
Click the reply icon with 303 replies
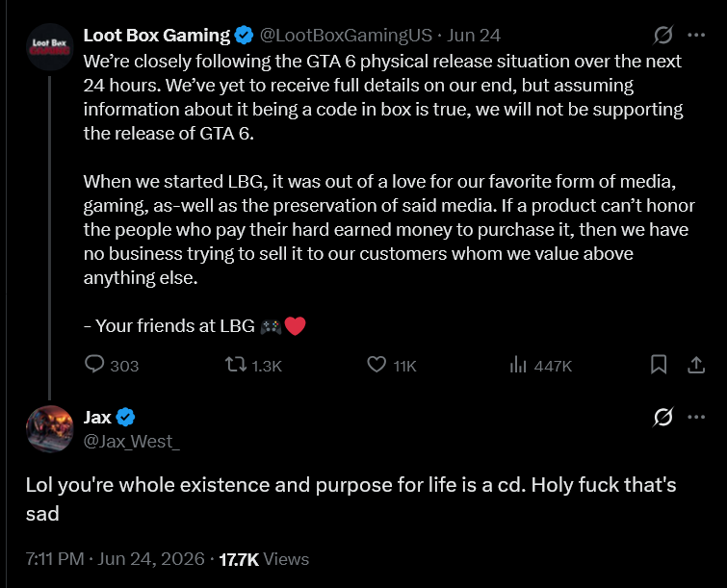click(x=94, y=364)
